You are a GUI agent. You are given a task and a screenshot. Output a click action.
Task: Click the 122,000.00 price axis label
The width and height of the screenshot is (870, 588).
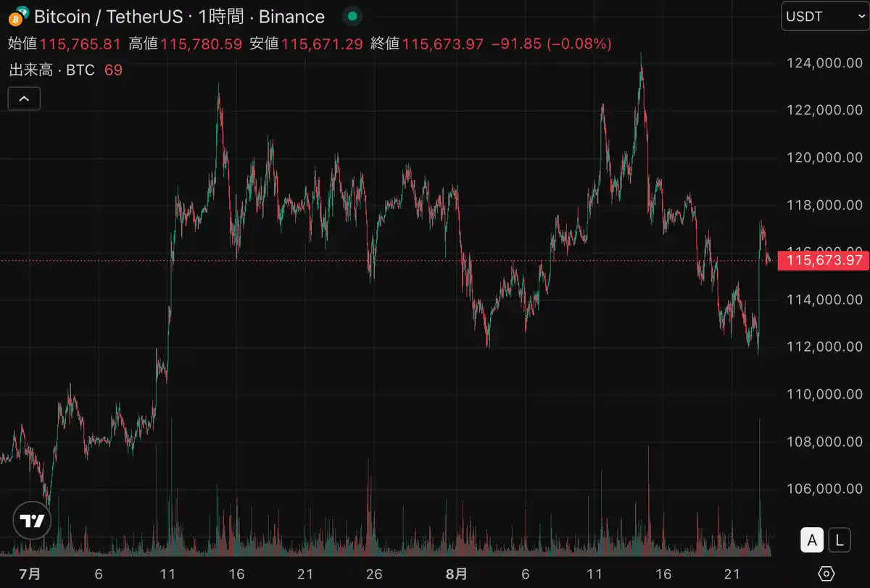click(825, 110)
